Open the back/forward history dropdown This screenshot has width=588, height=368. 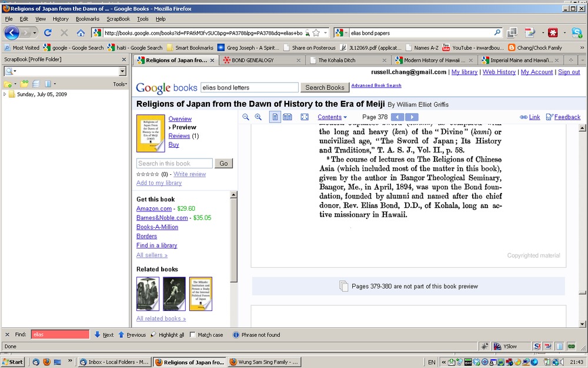coord(35,33)
